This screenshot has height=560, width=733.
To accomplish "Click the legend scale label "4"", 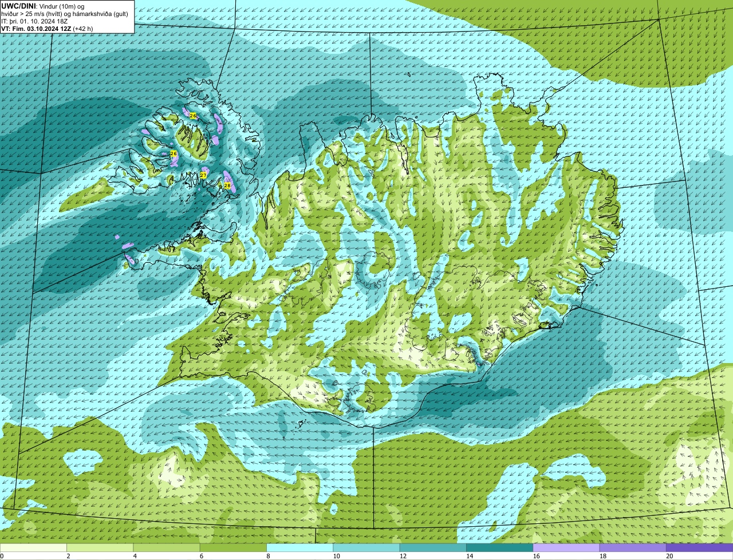I will point(135,556).
